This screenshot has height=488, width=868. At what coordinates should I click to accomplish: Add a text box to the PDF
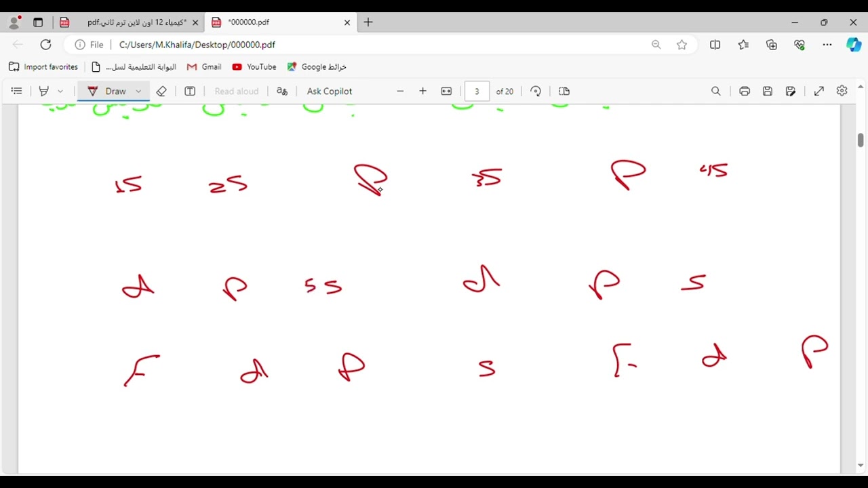(x=190, y=91)
